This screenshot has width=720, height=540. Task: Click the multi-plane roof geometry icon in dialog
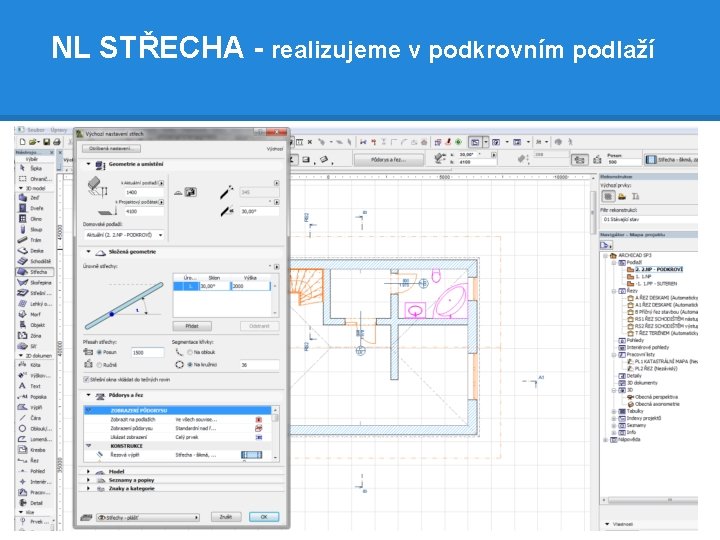[x=191, y=192]
